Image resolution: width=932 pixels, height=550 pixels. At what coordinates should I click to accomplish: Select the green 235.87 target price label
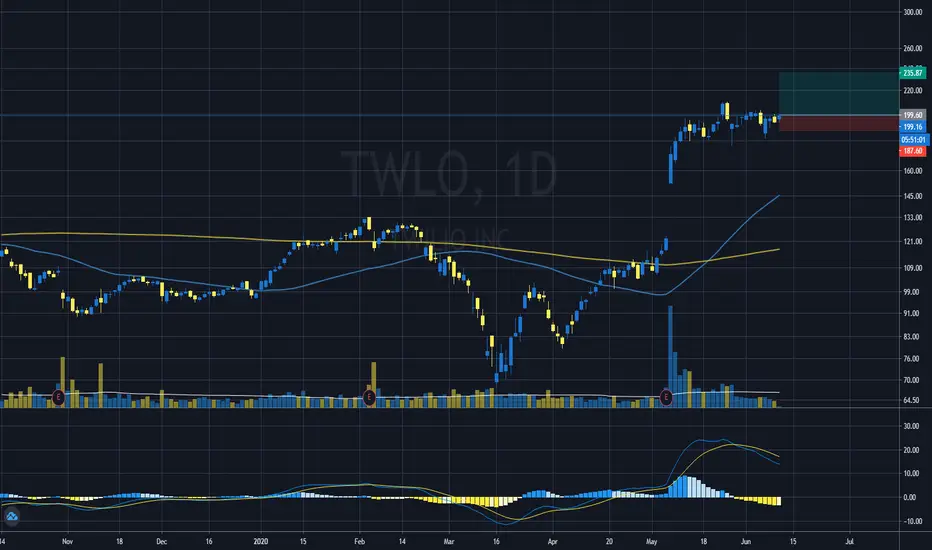tap(912, 73)
